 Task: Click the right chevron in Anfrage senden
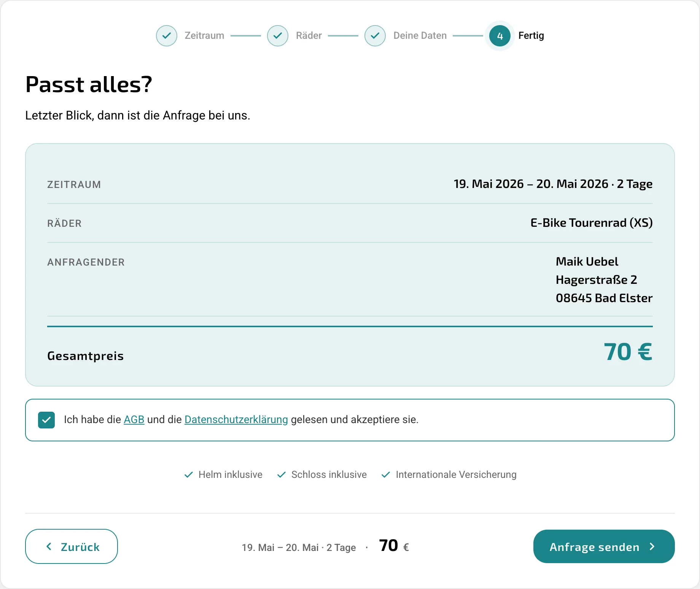pyautogui.click(x=652, y=546)
